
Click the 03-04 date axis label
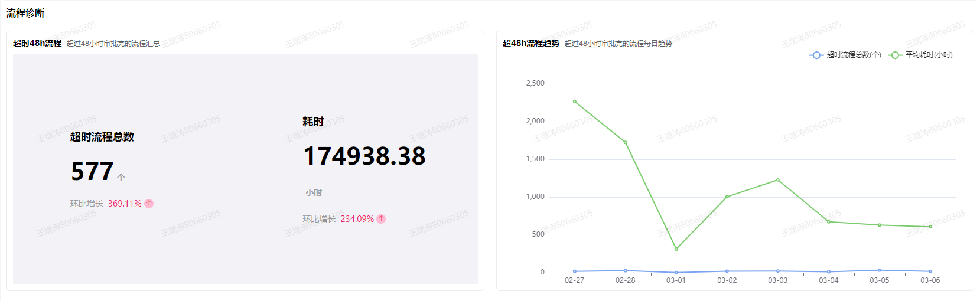coord(829,280)
